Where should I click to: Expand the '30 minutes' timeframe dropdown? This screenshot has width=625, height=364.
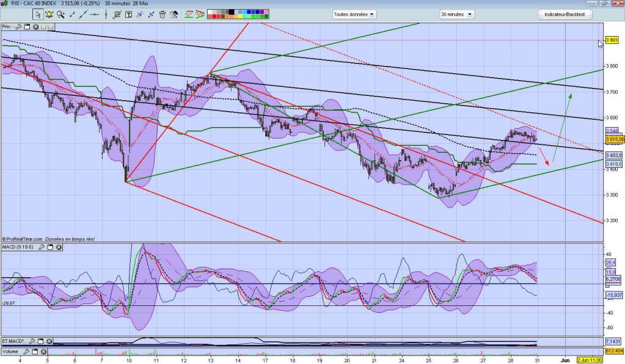pyautogui.click(x=456, y=14)
